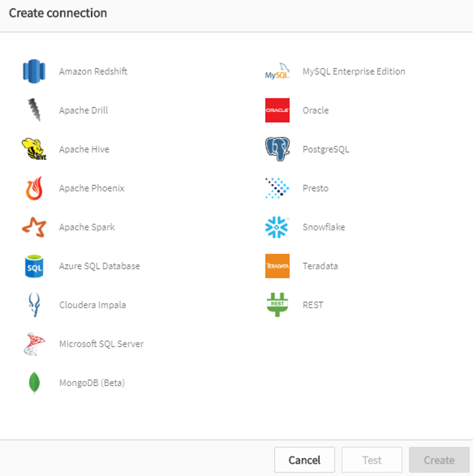Click the Create button
This screenshot has height=476, width=473.
click(x=439, y=460)
